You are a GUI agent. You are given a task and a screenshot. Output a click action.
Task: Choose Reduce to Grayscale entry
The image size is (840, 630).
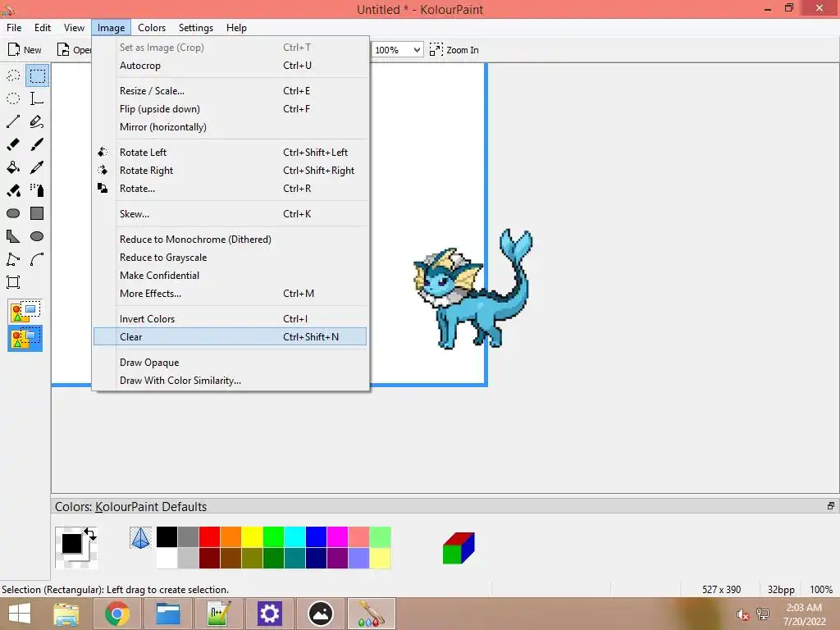pyautogui.click(x=230, y=258)
